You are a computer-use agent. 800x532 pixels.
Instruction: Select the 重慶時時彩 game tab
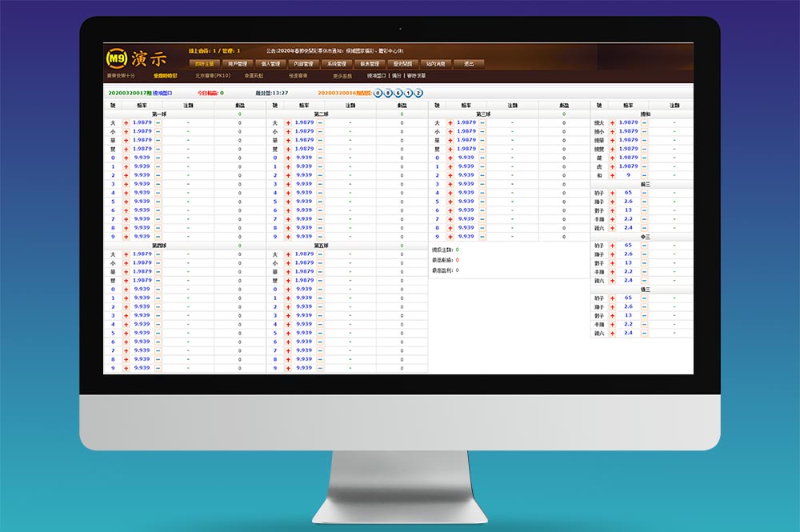click(x=166, y=75)
